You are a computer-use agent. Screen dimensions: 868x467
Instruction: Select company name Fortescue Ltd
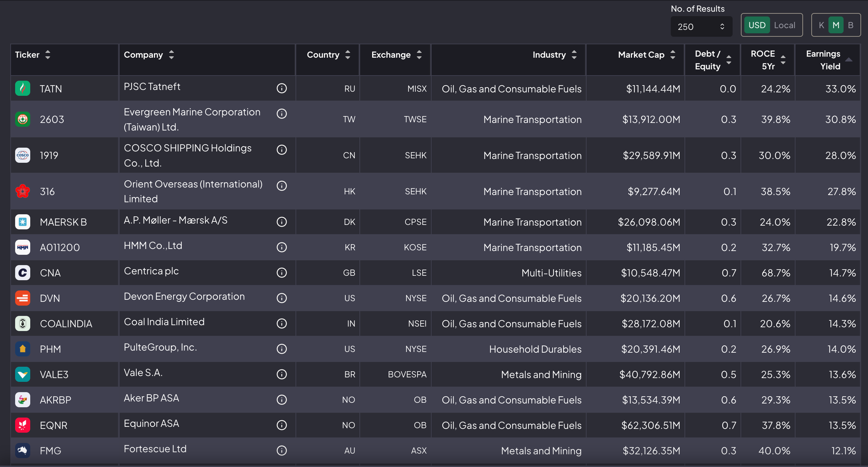[x=155, y=449]
